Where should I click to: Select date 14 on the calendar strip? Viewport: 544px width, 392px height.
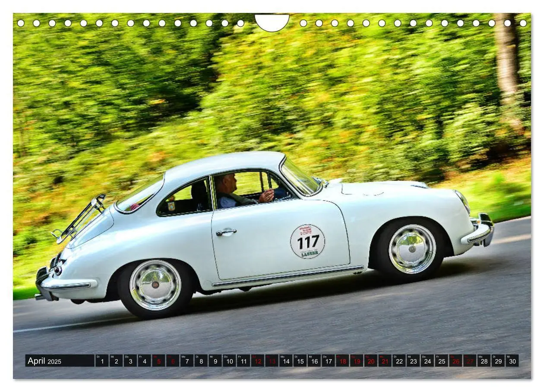tap(286, 361)
